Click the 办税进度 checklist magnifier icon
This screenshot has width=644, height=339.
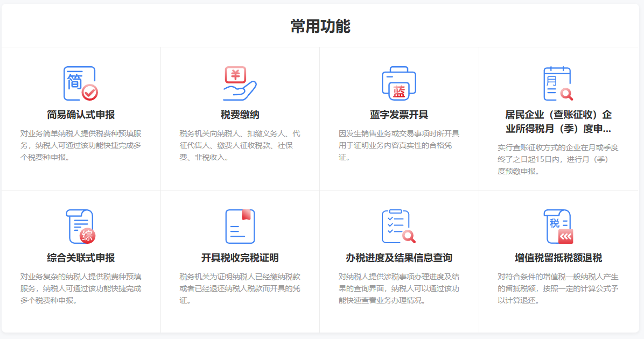click(398, 227)
